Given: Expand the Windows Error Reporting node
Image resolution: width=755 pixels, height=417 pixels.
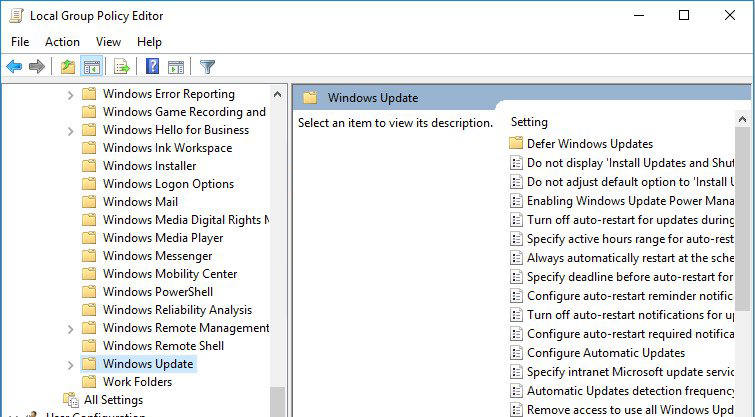Looking at the screenshot, I should click(x=70, y=95).
